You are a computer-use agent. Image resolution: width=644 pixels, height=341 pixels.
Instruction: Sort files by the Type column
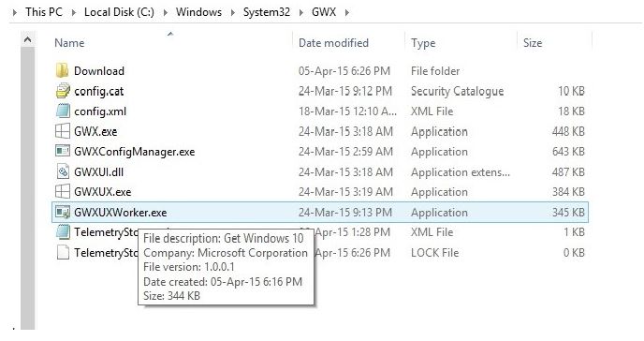click(x=423, y=43)
